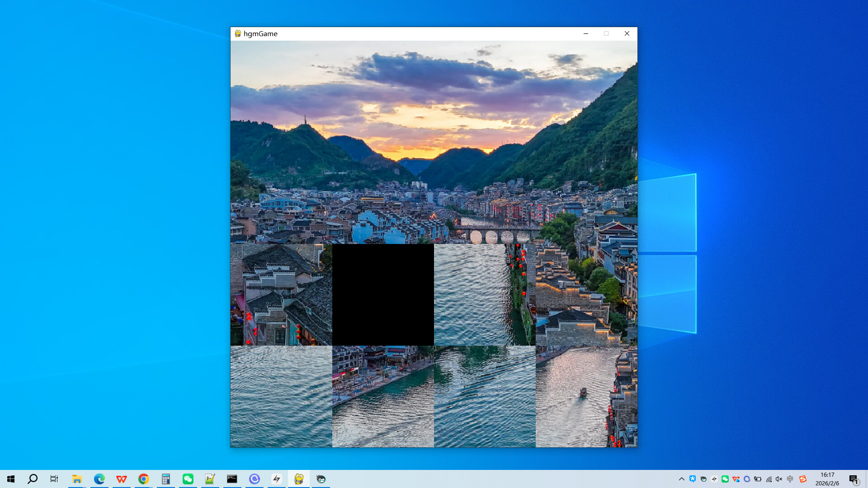This screenshot has width=868, height=488.
Task: Launch Google Chrome from the taskbar
Action: point(144,479)
